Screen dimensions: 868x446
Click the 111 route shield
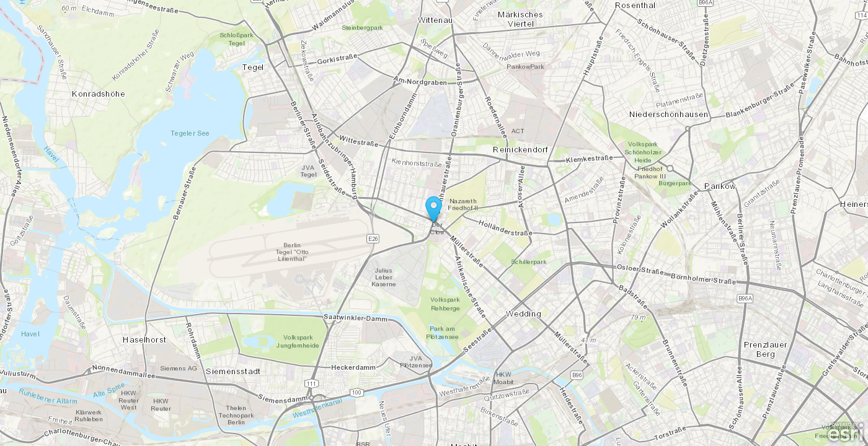pos(311,384)
